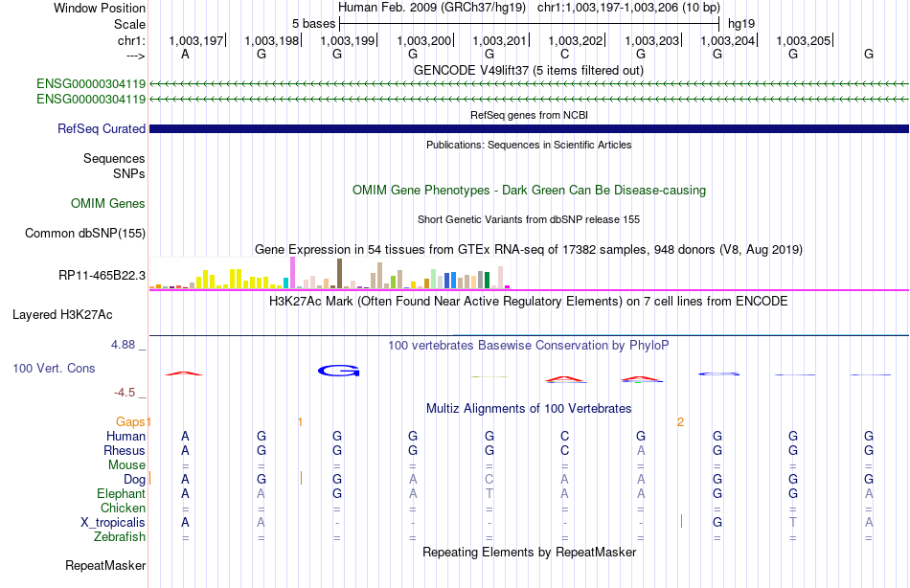Click the 5 bases scale label
The width and height of the screenshot is (910, 588).
pyautogui.click(x=313, y=24)
